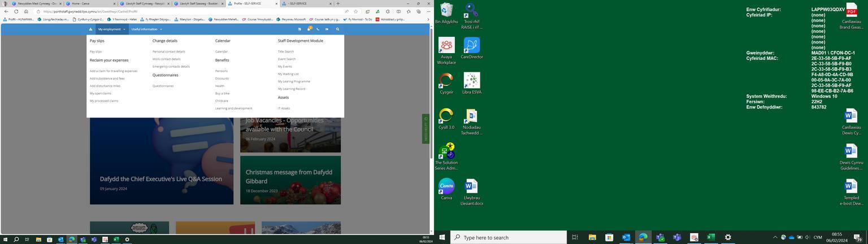
Task: Open Canva desktop shortcut
Action: pos(446,189)
